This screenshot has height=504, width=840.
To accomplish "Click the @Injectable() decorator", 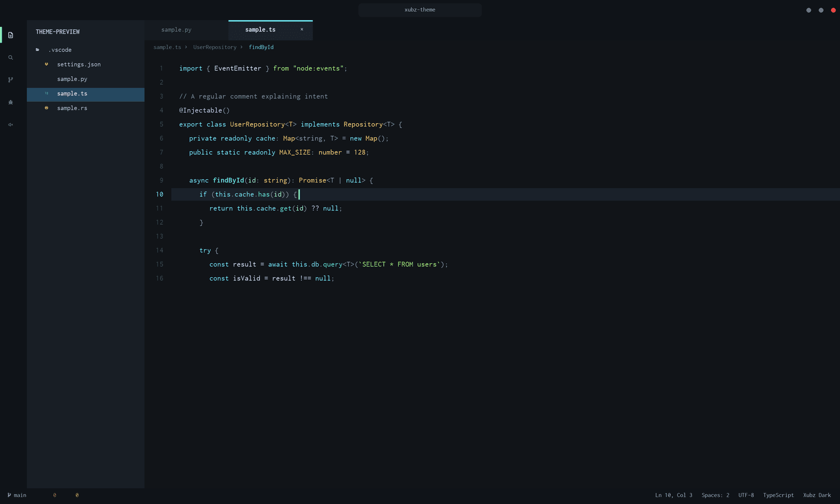I will point(204,110).
